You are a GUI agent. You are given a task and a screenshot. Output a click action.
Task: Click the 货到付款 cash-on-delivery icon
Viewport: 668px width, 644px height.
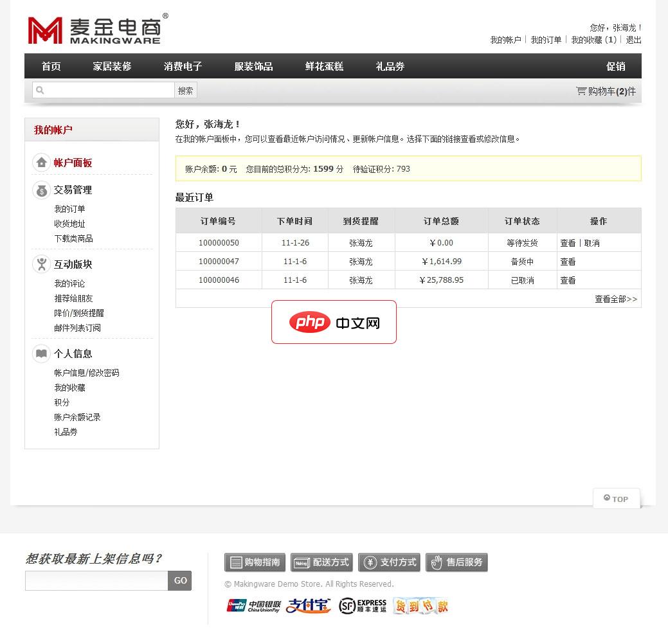pos(420,605)
